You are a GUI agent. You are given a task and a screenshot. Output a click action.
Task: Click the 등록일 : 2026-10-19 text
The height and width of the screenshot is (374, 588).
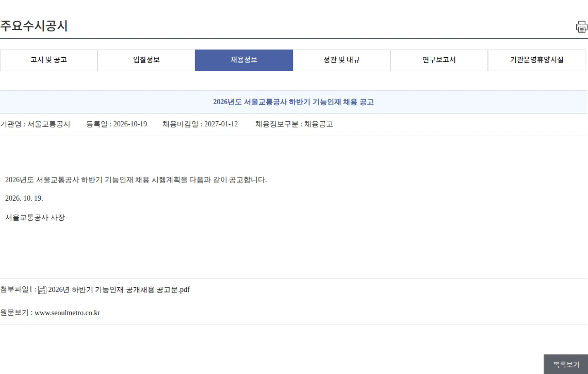117,124
